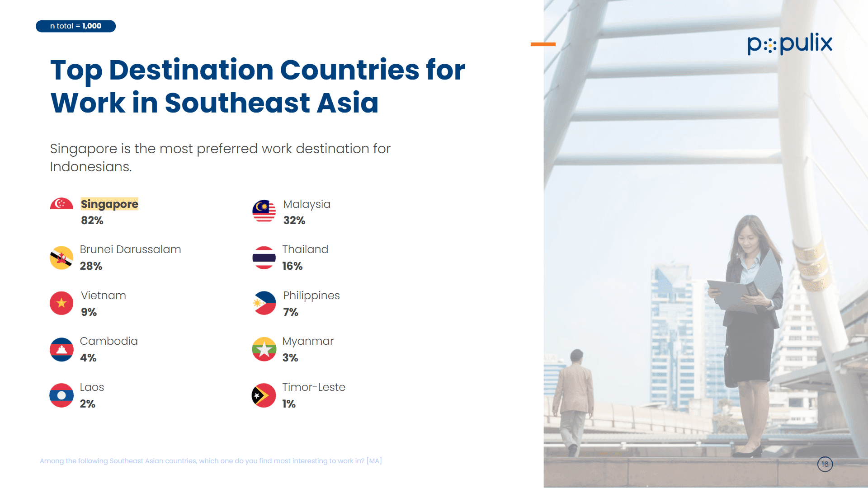This screenshot has width=868, height=488.
Task: Click the n total = 1,000 badge
Action: [76, 26]
